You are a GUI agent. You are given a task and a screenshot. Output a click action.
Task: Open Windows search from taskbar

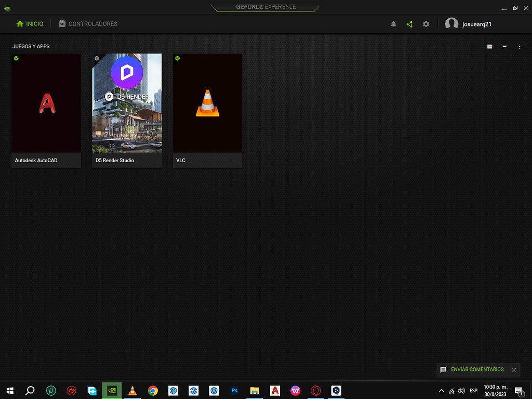(30, 391)
